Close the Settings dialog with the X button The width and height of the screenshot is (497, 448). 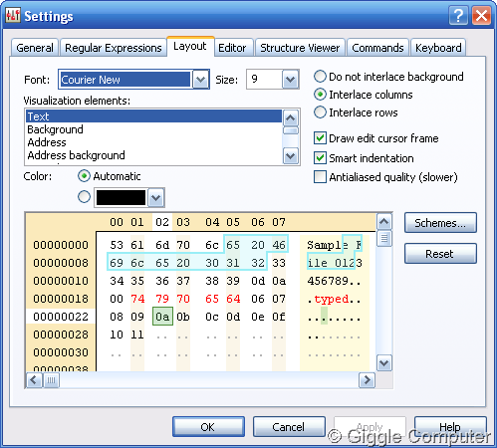481,16
